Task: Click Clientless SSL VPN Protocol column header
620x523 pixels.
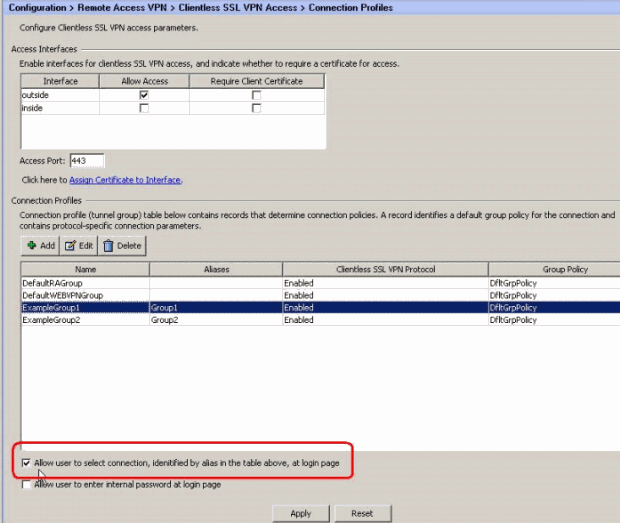Action: coord(386,269)
